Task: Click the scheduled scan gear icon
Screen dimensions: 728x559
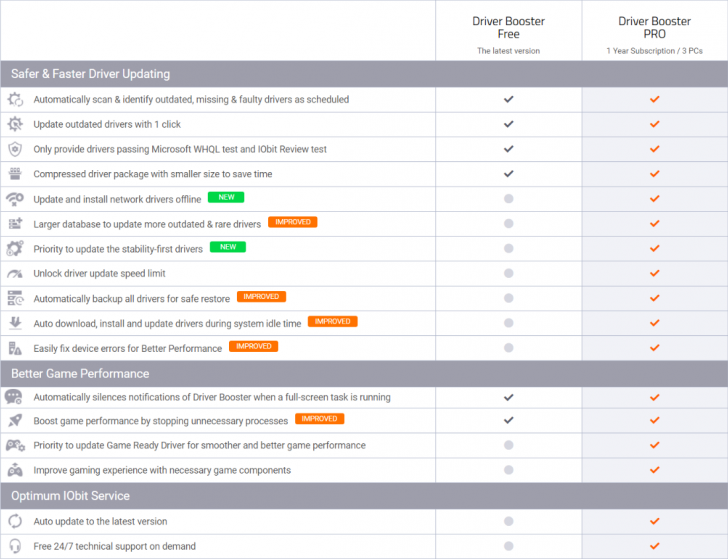Action: pyautogui.click(x=15, y=99)
